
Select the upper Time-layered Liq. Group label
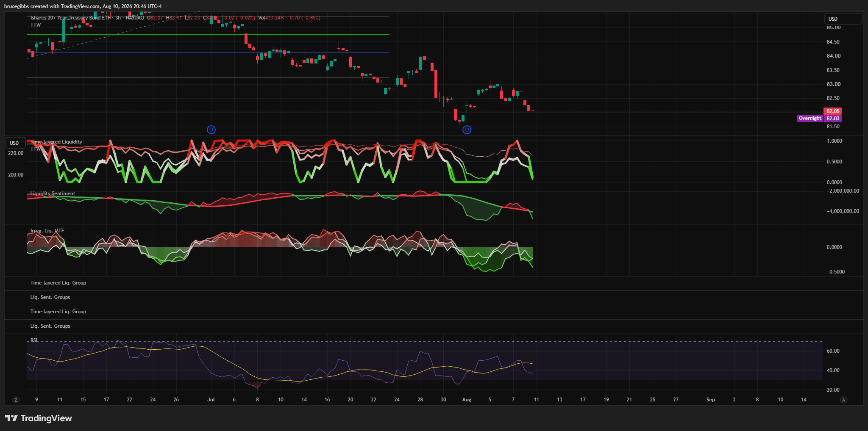tap(58, 283)
